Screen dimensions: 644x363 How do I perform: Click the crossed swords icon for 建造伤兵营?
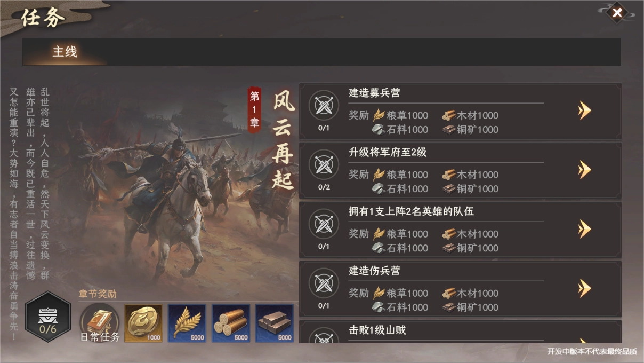pyautogui.click(x=324, y=283)
